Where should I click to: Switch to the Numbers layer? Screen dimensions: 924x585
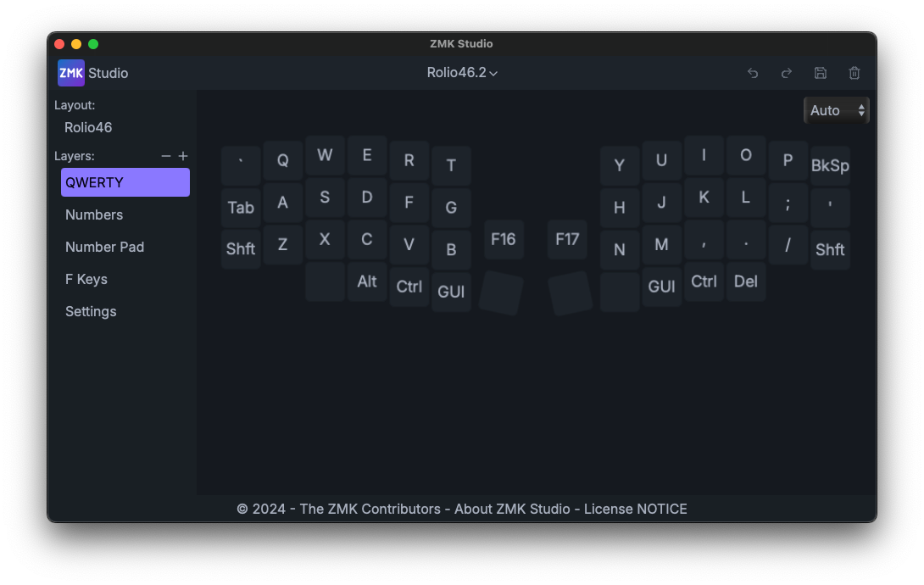125,215
